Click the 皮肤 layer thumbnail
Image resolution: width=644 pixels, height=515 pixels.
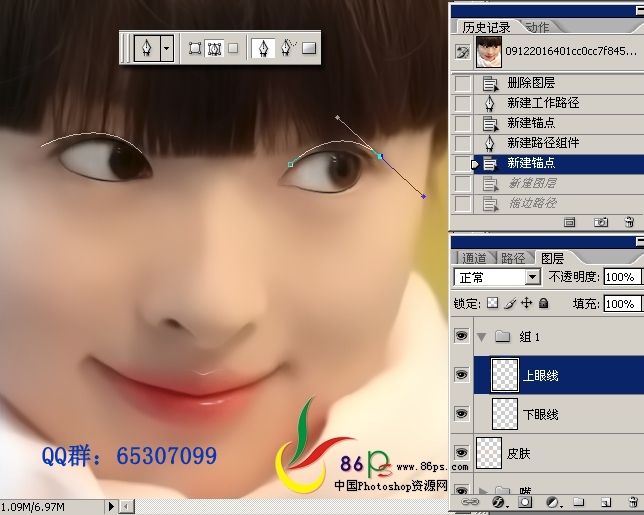pos(489,453)
